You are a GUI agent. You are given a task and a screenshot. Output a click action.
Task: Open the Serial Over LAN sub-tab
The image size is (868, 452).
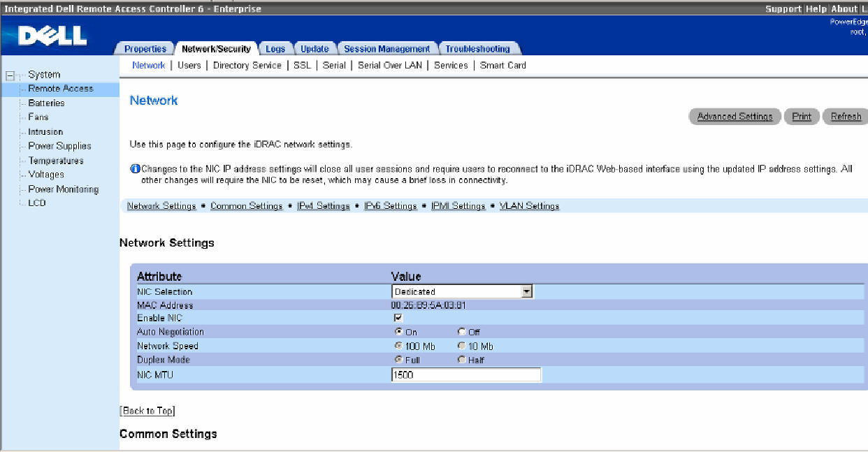390,65
